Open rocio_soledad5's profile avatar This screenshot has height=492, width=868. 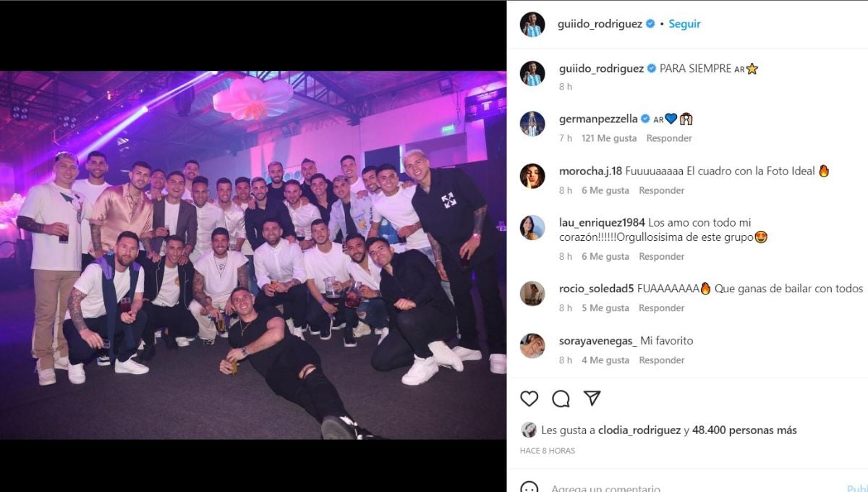532,293
